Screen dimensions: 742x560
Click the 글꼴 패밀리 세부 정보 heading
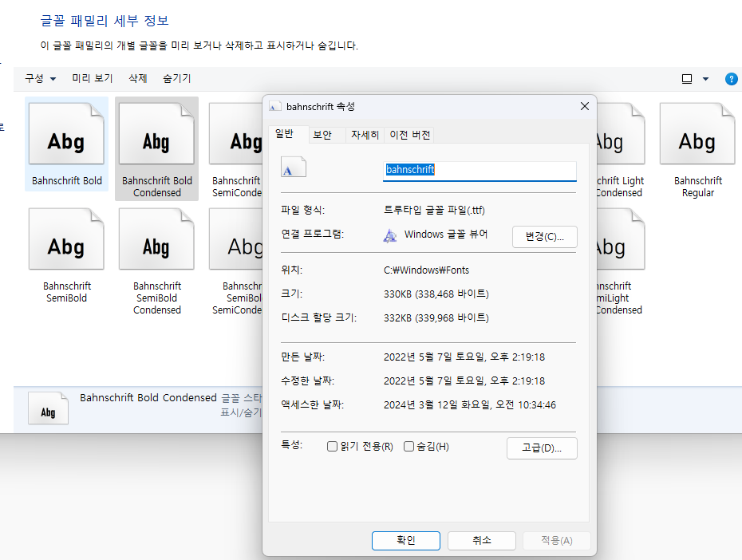pyautogui.click(x=105, y=21)
